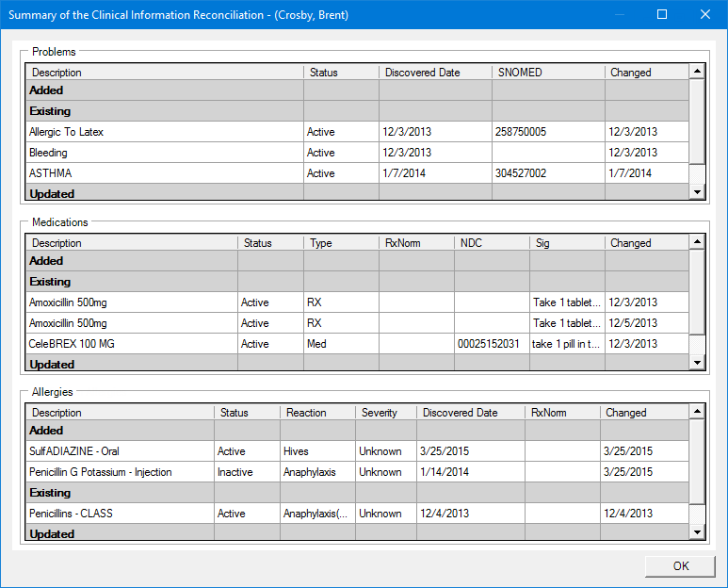The width and height of the screenshot is (728, 588).
Task: Click the Discovered Date header in Problems
Action: click(434, 73)
